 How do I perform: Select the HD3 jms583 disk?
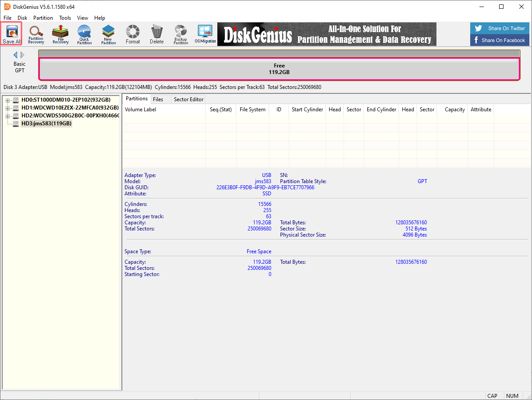46,124
